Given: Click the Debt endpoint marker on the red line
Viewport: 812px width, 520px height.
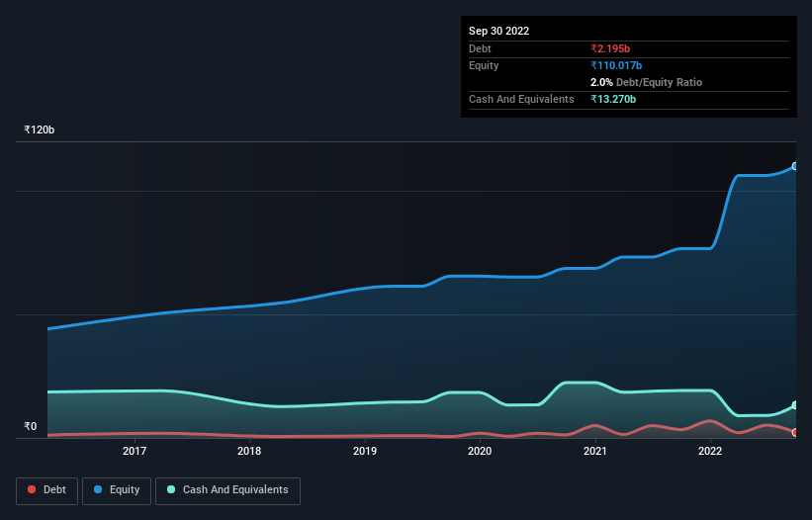Looking at the screenshot, I should pos(795,433).
